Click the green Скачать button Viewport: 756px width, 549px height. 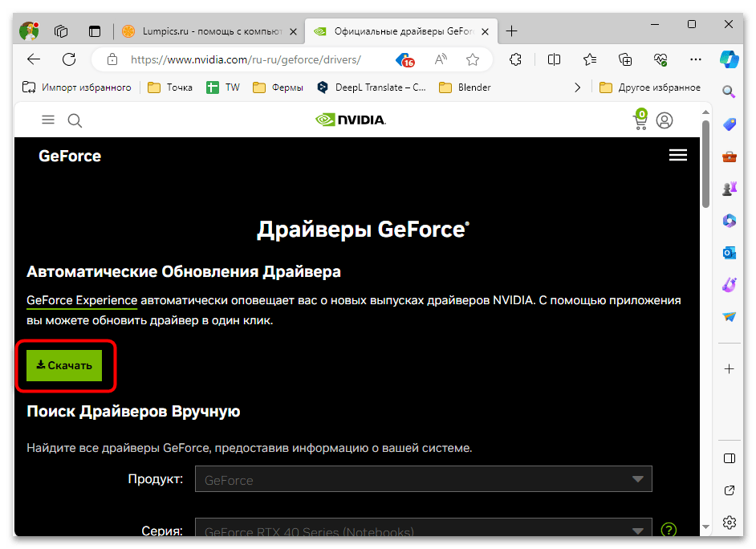click(64, 365)
